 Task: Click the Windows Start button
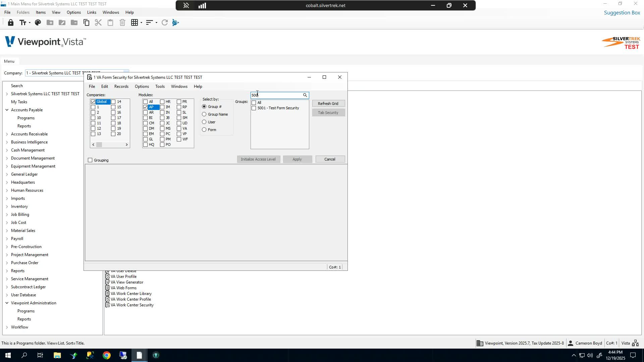[x=8, y=355]
